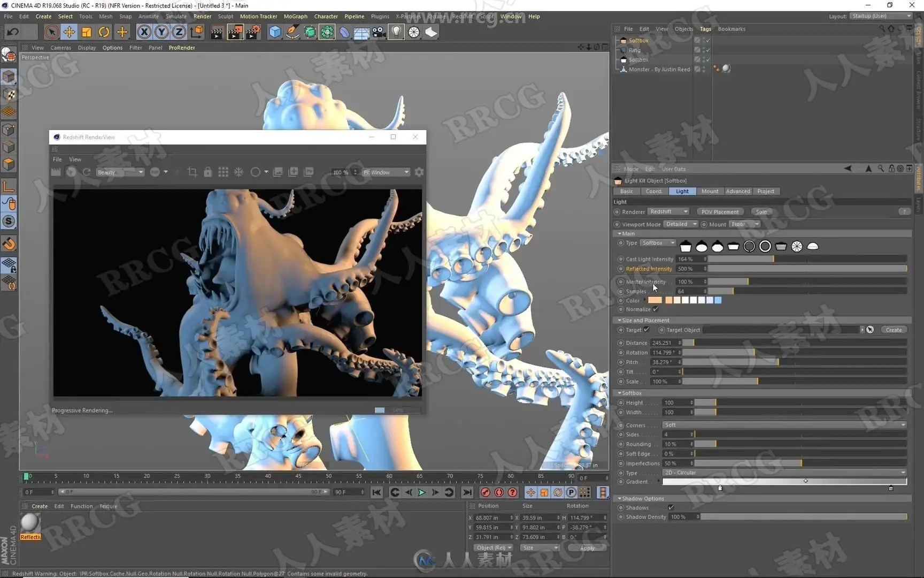Uncheck the Normalize checkbox
The height and width of the screenshot is (578, 924).
pyautogui.click(x=656, y=309)
